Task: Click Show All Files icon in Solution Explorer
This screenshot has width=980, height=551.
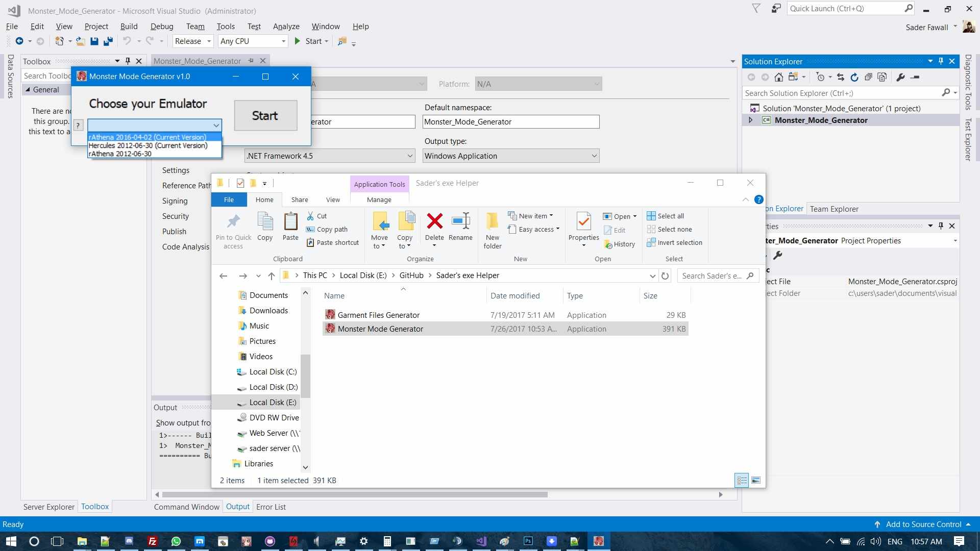Action: [x=881, y=77]
